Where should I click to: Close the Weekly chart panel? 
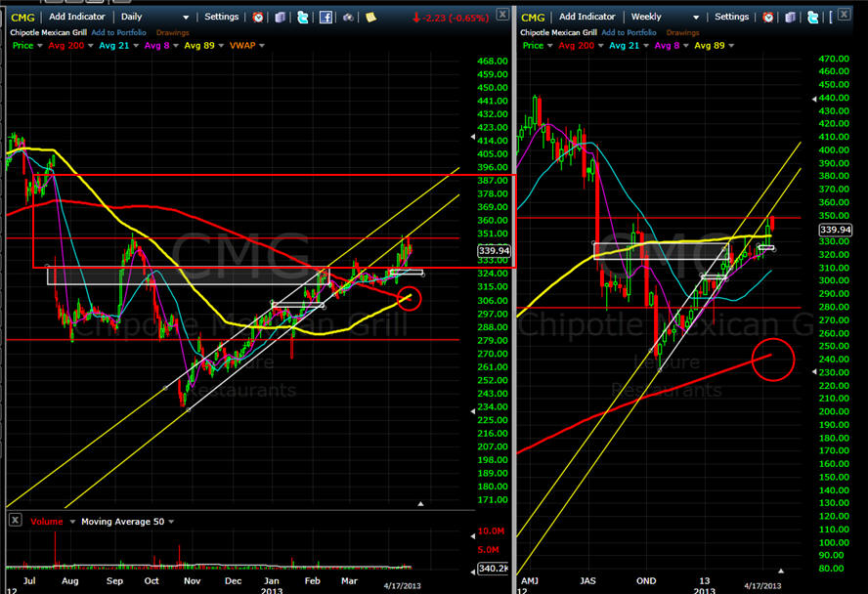(844, 15)
